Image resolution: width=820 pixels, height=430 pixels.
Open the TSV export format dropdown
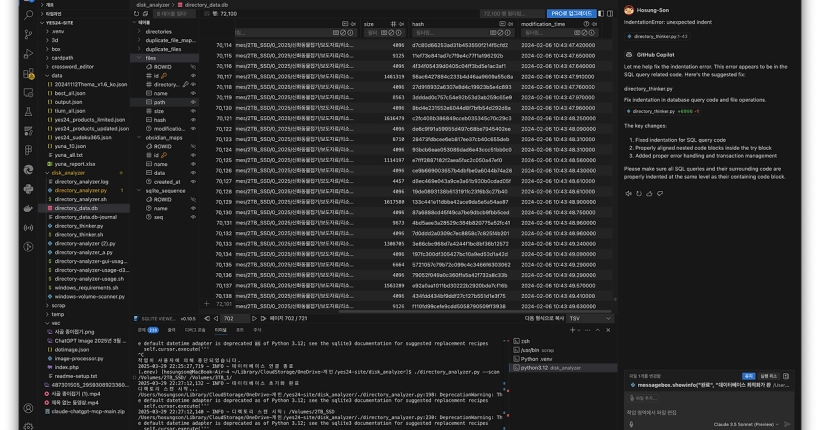point(591,318)
